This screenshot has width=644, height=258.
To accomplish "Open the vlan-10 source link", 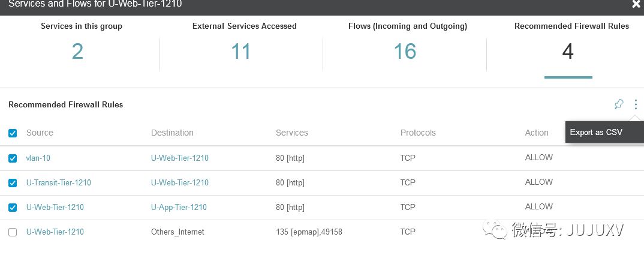I will 38,158.
